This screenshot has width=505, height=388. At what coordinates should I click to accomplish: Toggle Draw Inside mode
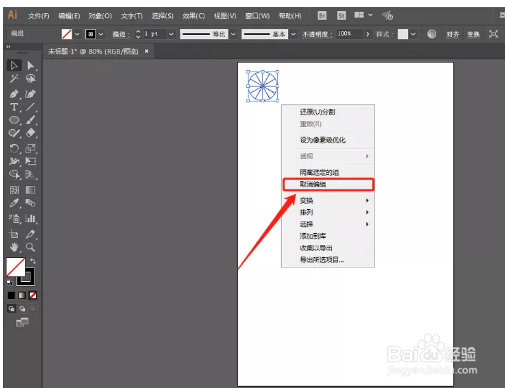pyautogui.click(x=32, y=308)
